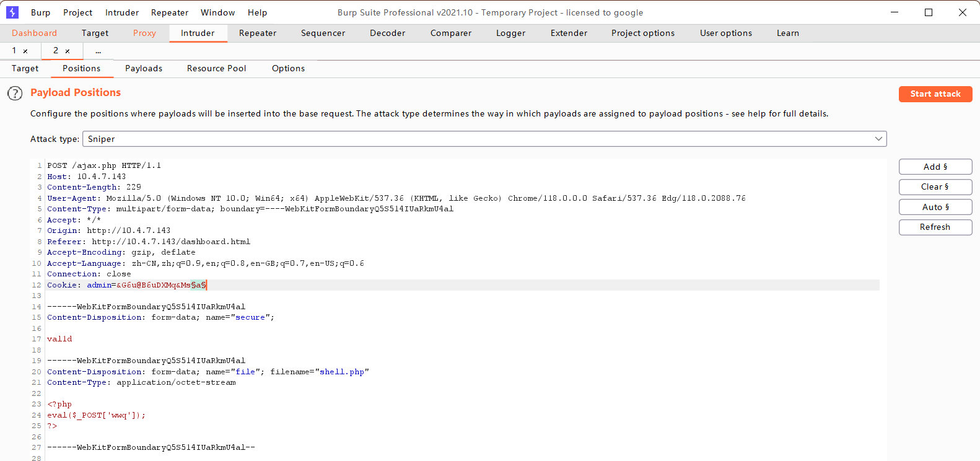
Task: Click the Content-Length header line
Action: point(94,187)
